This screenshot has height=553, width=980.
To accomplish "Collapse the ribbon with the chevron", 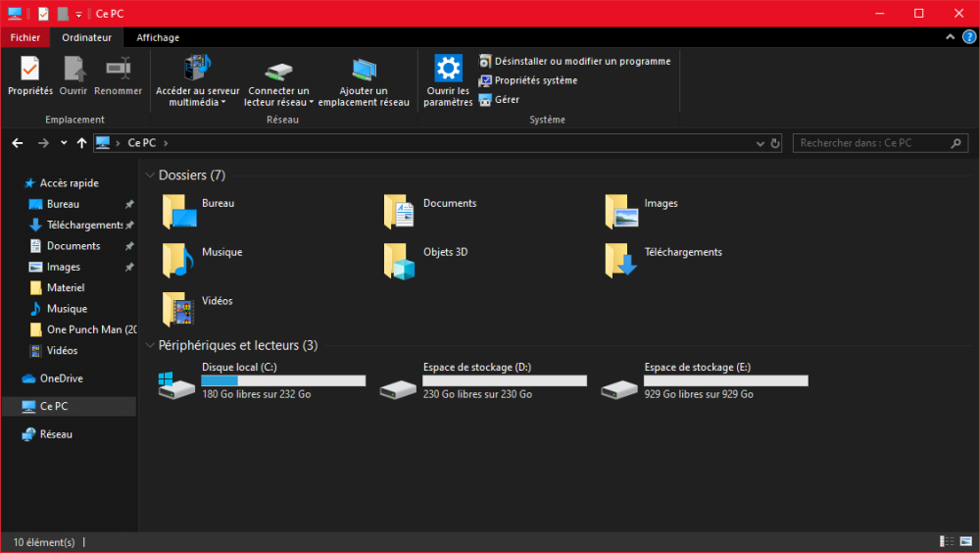I will tap(950, 37).
